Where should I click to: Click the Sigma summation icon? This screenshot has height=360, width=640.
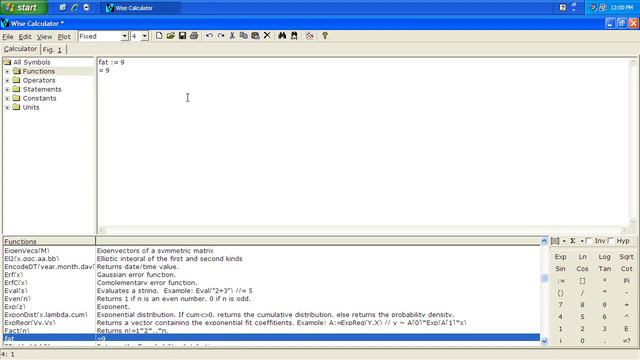pyautogui.click(x=573, y=241)
